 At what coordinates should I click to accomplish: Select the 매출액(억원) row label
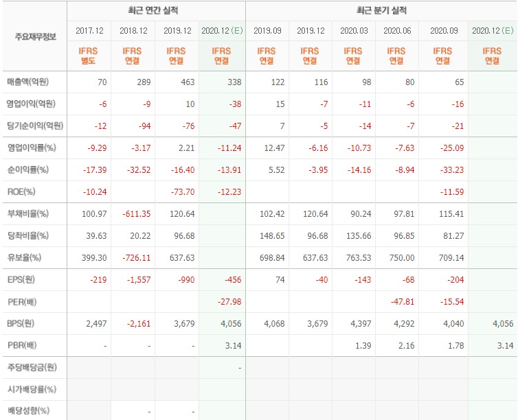[x=28, y=82]
